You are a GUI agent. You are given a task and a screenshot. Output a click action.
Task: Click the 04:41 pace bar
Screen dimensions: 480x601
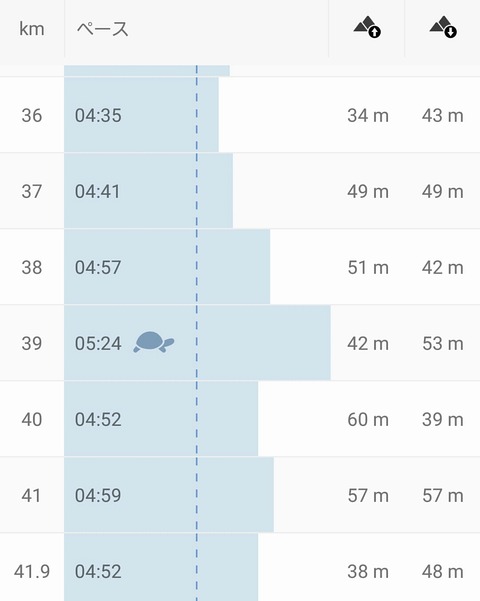[x=148, y=190]
